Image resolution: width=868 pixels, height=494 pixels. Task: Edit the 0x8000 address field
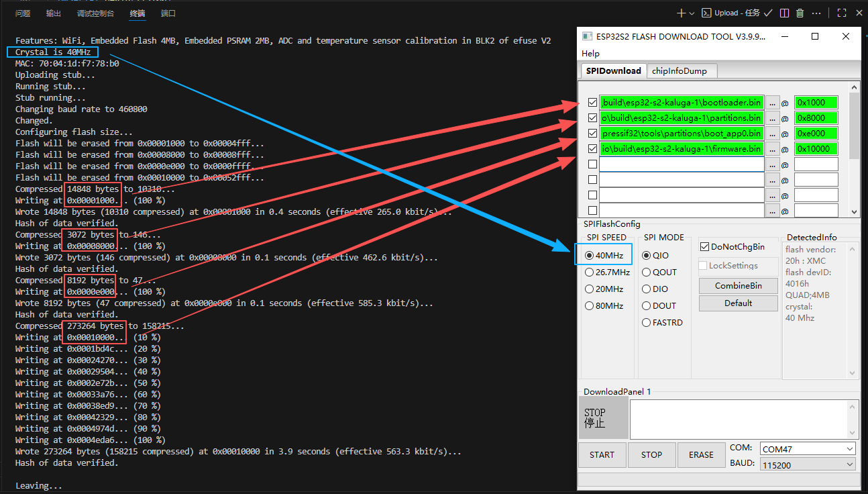pyautogui.click(x=816, y=118)
